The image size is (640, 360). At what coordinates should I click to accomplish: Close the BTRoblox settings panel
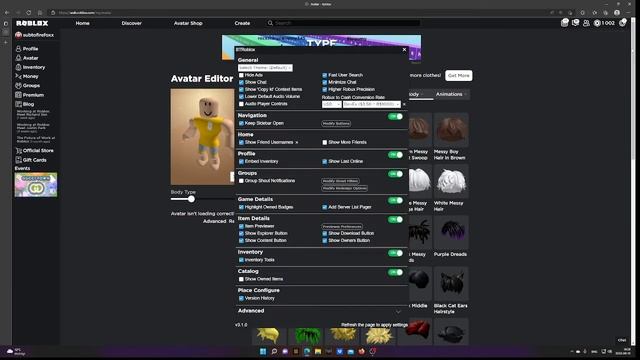[404, 50]
